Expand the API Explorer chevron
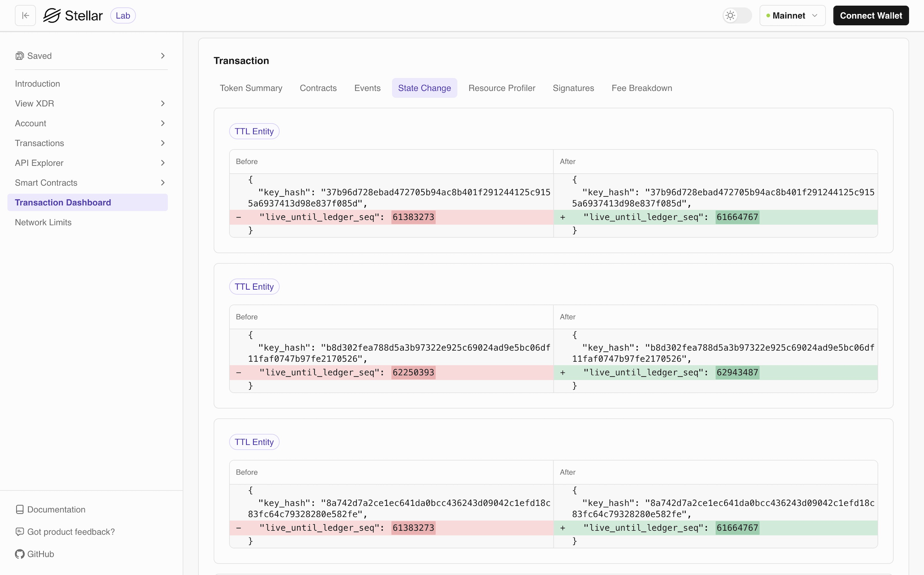 coord(163,163)
